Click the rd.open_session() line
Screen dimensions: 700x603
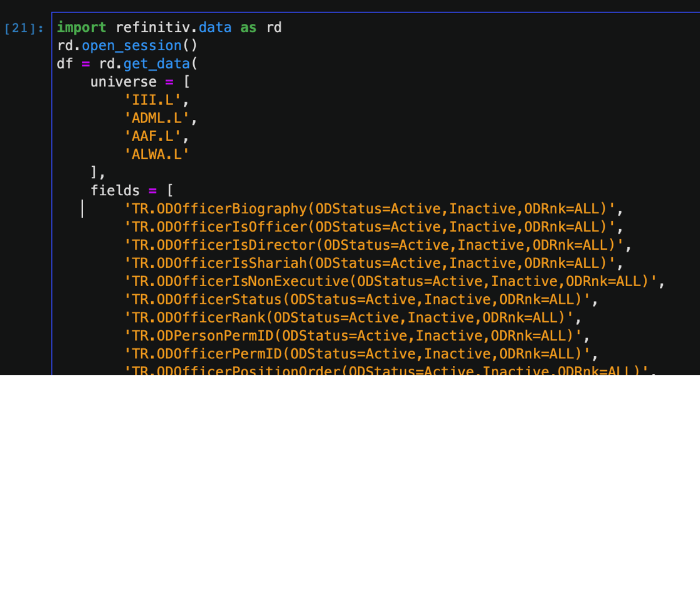click(127, 46)
